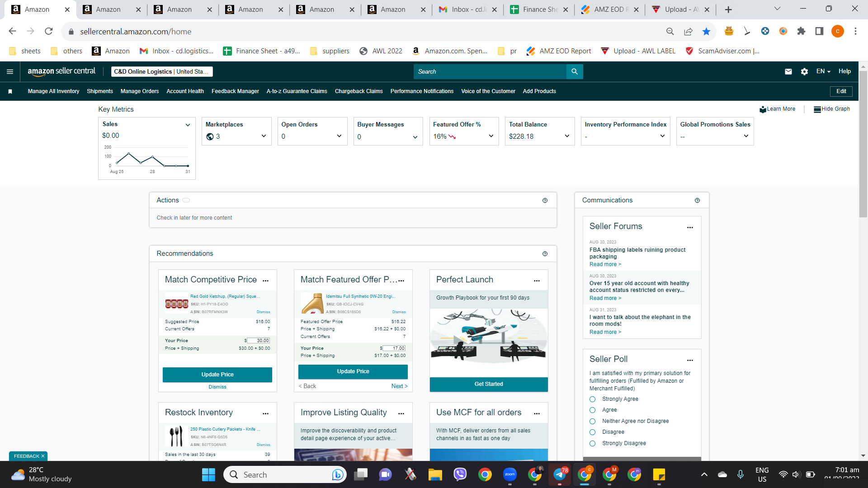Go to Next featured offer recommendation
The width and height of the screenshot is (868, 488).
click(400, 386)
